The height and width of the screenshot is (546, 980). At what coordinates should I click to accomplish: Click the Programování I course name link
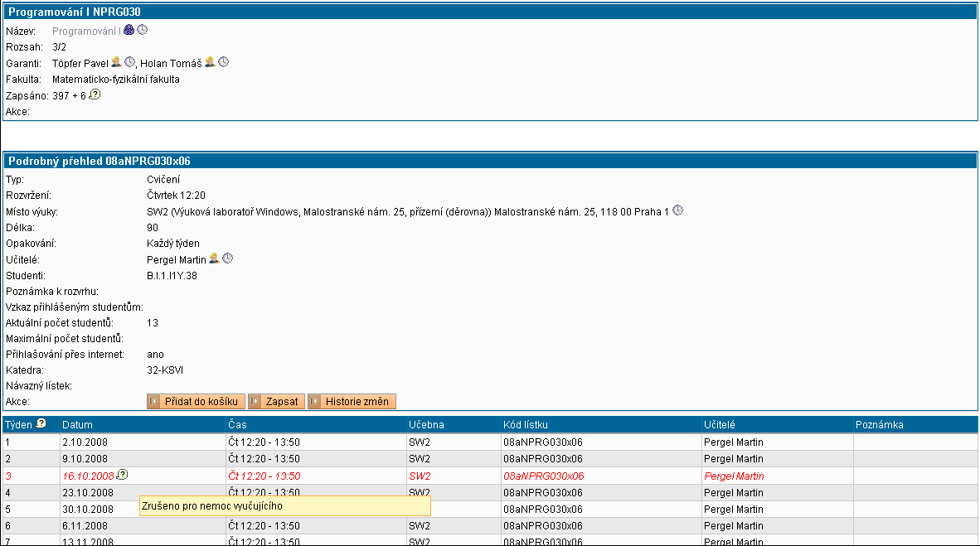86,31
